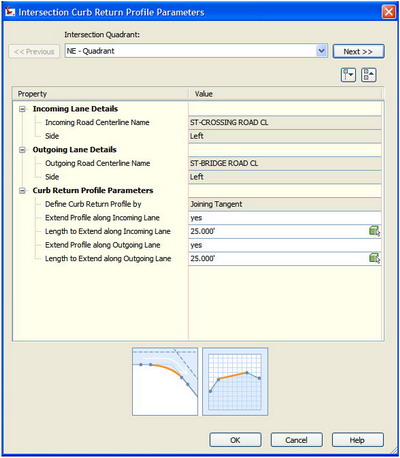Close the Intersection Curb Return dialog

click(389, 12)
